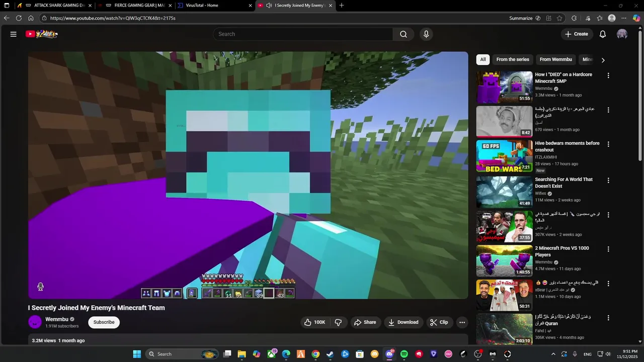Click the search magnifier button
The width and height of the screenshot is (644, 362).
404,34
